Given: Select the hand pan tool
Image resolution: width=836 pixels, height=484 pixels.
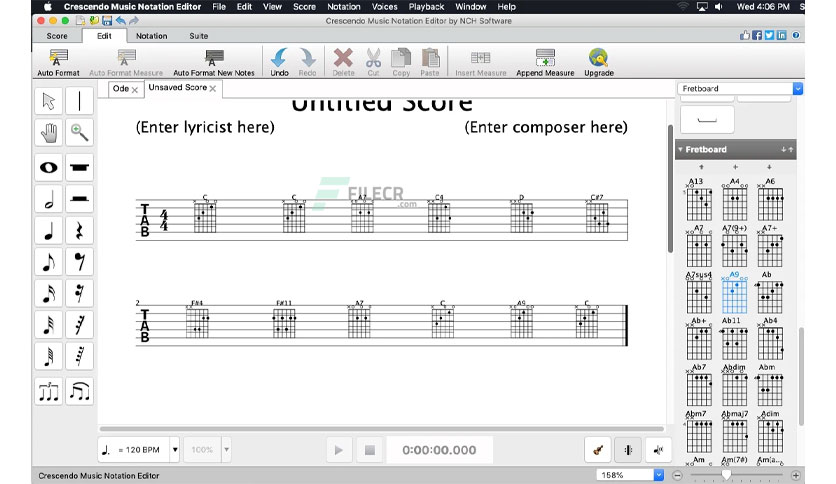Looking at the screenshot, I should (49, 132).
